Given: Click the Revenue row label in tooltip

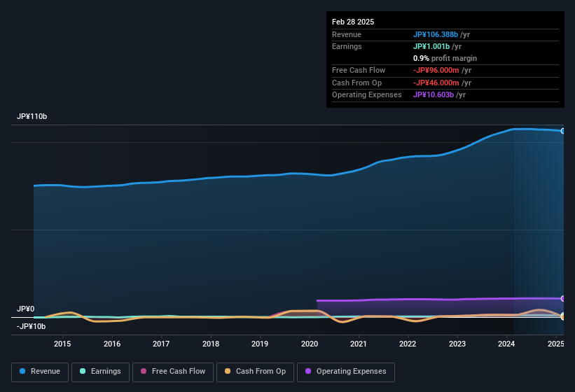Looking at the screenshot, I should coord(347,34).
